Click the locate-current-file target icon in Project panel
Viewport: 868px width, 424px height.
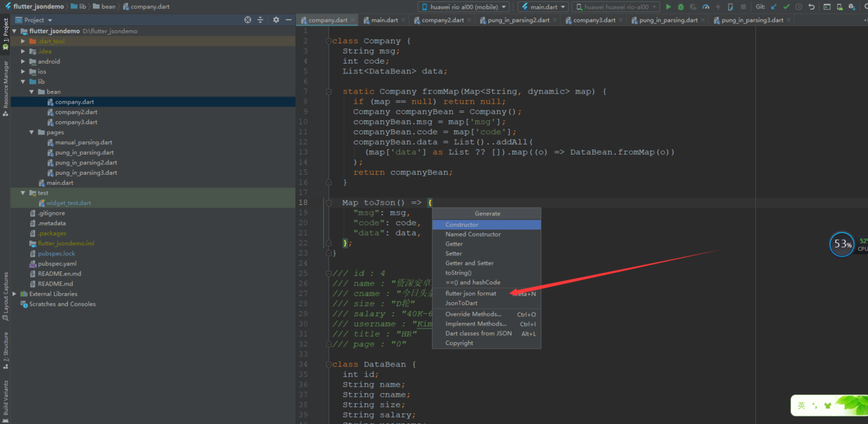(248, 20)
